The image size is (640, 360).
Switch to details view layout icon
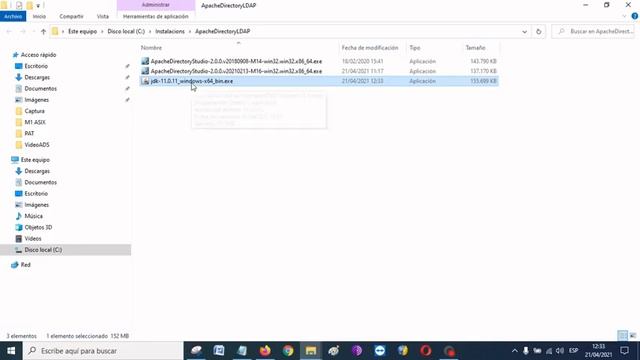click(x=622, y=336)
